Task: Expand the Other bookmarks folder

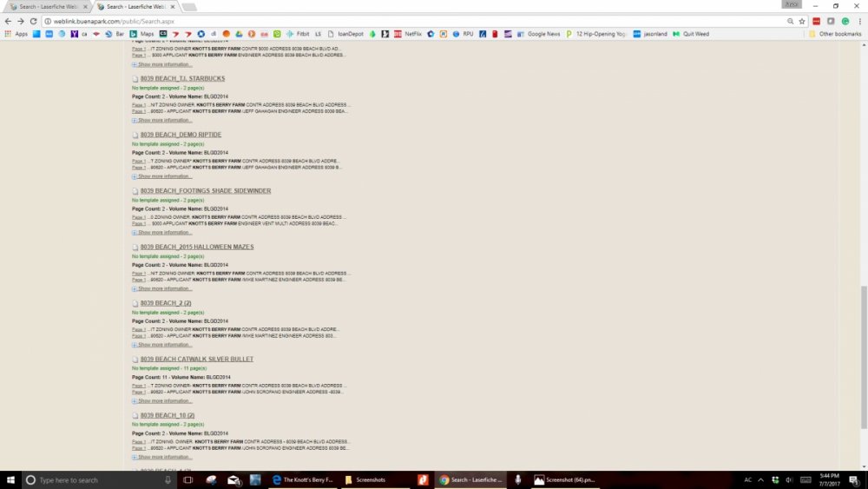Action: [x=835, y=34]
